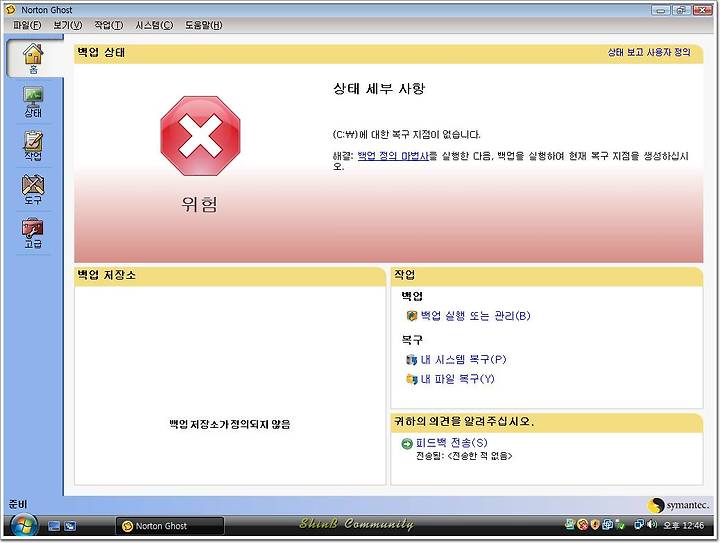Viewport: 720px width, 543px height.
Task: Open the 시스템(C) menu
Action: click(x=154, y=25)
